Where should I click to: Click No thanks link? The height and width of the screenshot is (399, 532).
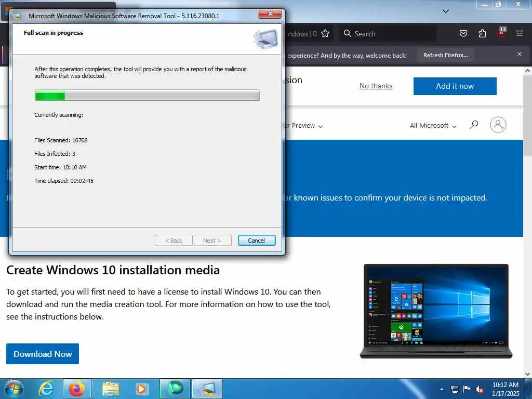(376, 86)
